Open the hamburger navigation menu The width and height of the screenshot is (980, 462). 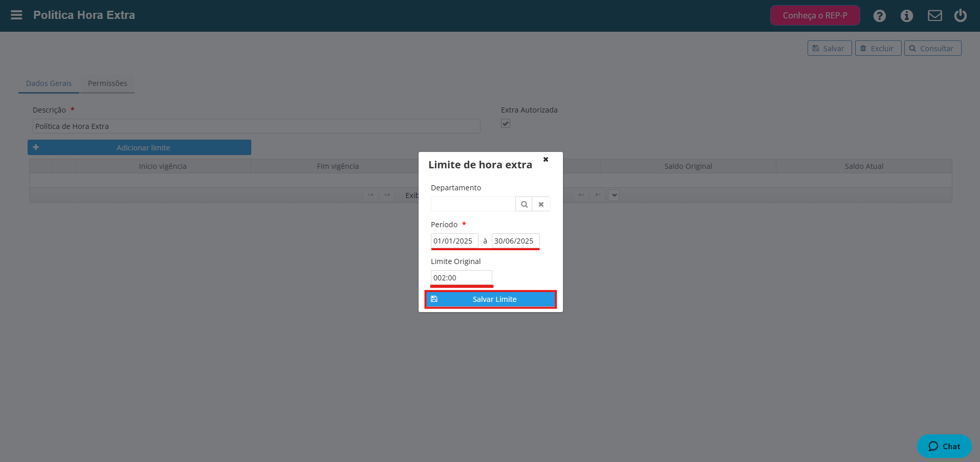pos(16,15)
